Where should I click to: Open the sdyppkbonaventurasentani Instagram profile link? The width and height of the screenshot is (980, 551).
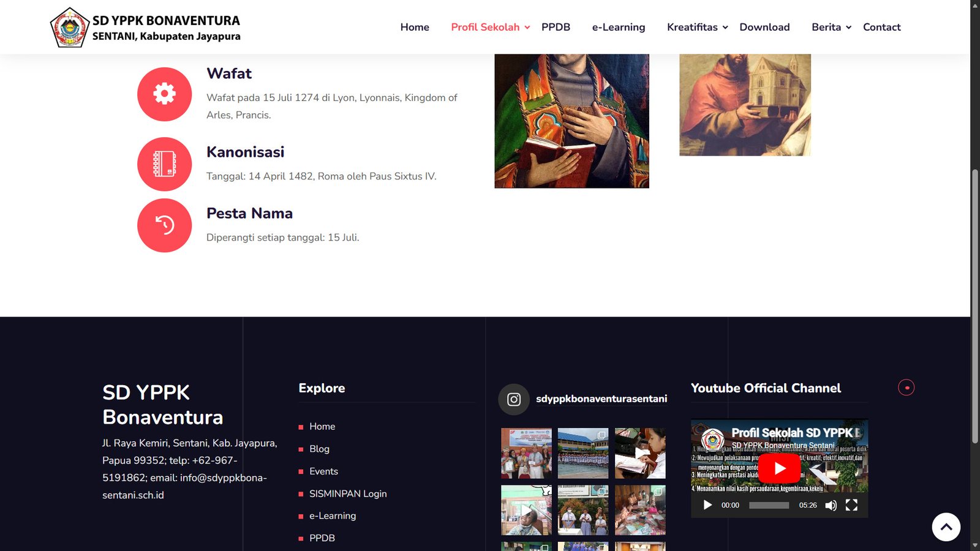[x=601, y=399]
